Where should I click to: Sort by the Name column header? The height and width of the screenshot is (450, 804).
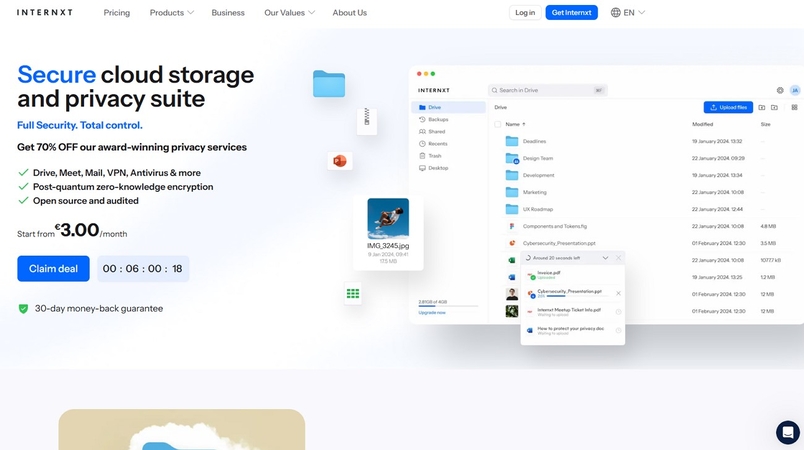tap(515, 124)
